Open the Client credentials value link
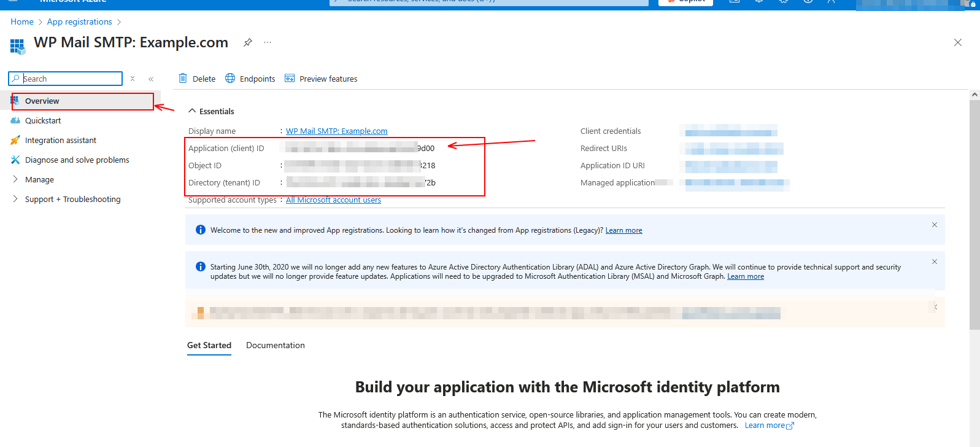Image resolution: width=980 pixels, height=447 pixels. pos(731,131)
